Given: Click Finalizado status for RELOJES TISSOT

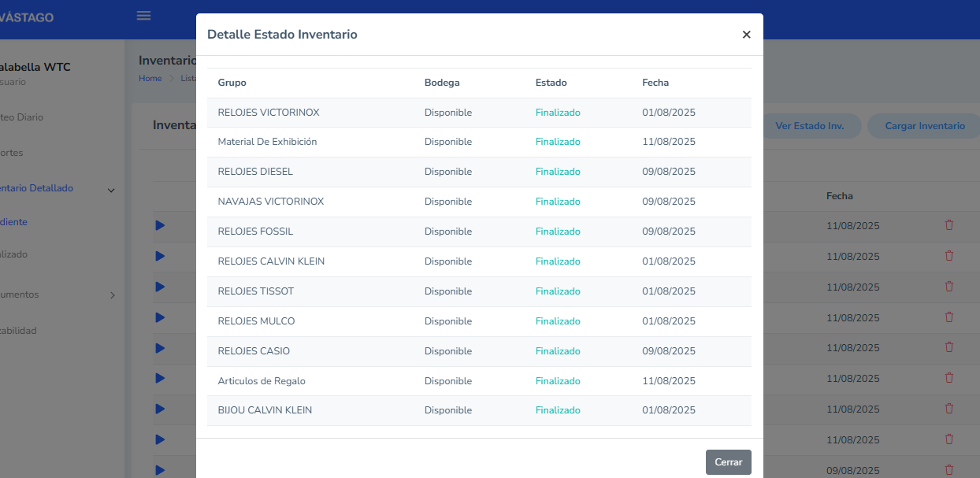Looking at the screenshot, I should tap(558, 291).
